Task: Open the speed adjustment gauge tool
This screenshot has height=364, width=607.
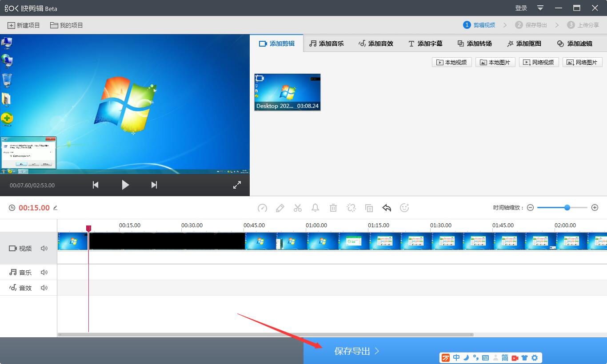Action: 262,208
